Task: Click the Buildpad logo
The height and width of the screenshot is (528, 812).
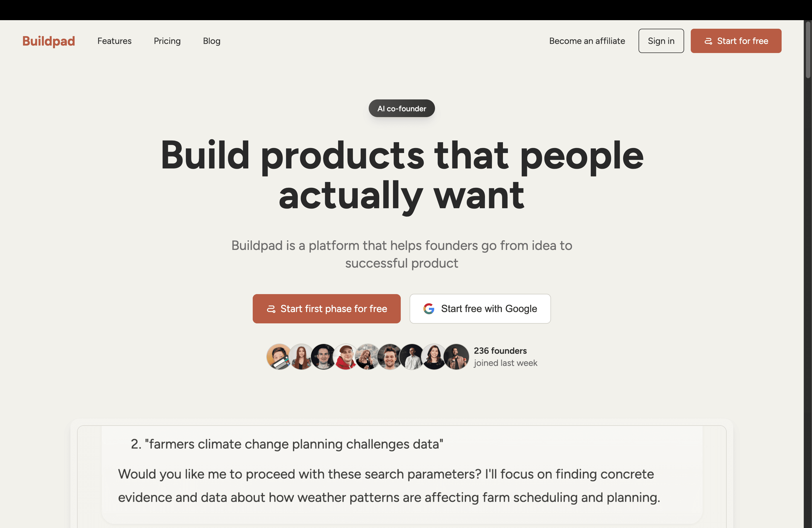Action: [48, 41]
